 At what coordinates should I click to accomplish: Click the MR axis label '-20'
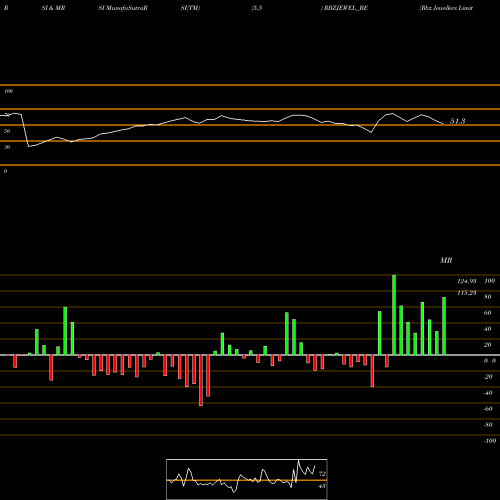tap(488, 377)
